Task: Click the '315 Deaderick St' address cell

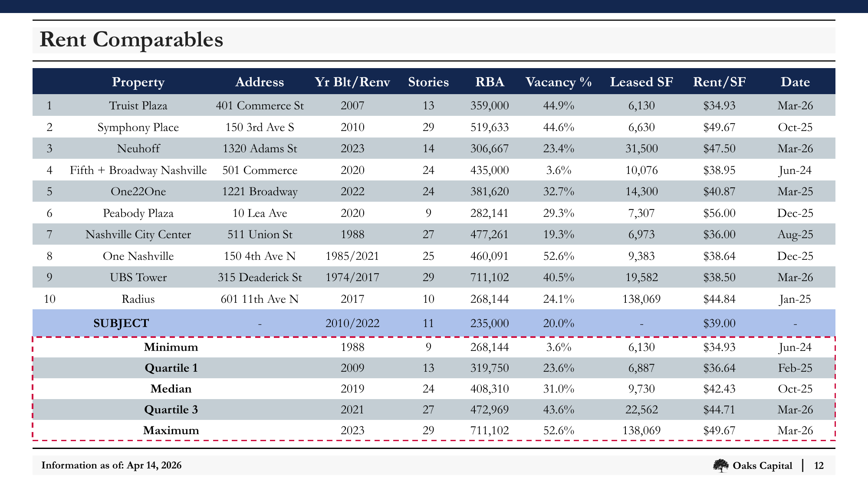Action: click(x=260, y=277)
